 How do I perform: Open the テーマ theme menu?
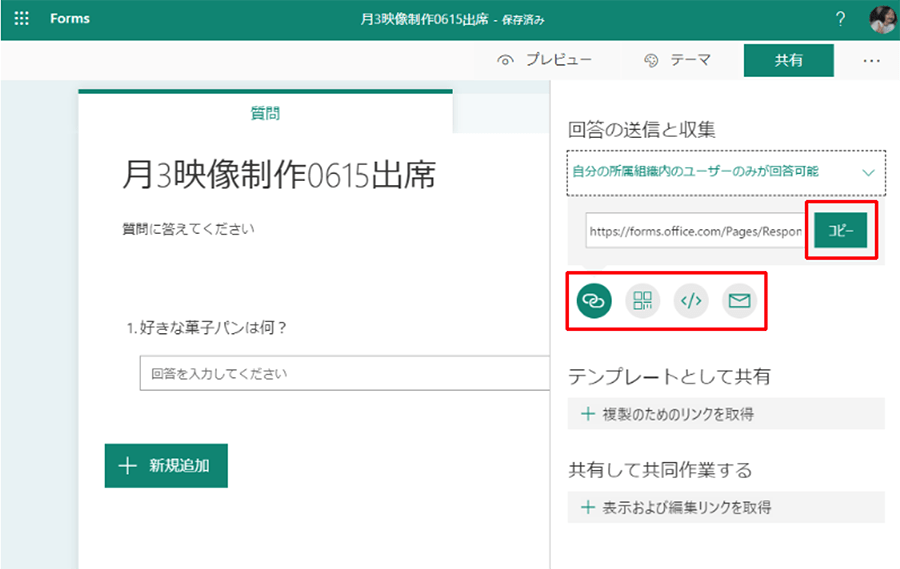coord(677,60)
